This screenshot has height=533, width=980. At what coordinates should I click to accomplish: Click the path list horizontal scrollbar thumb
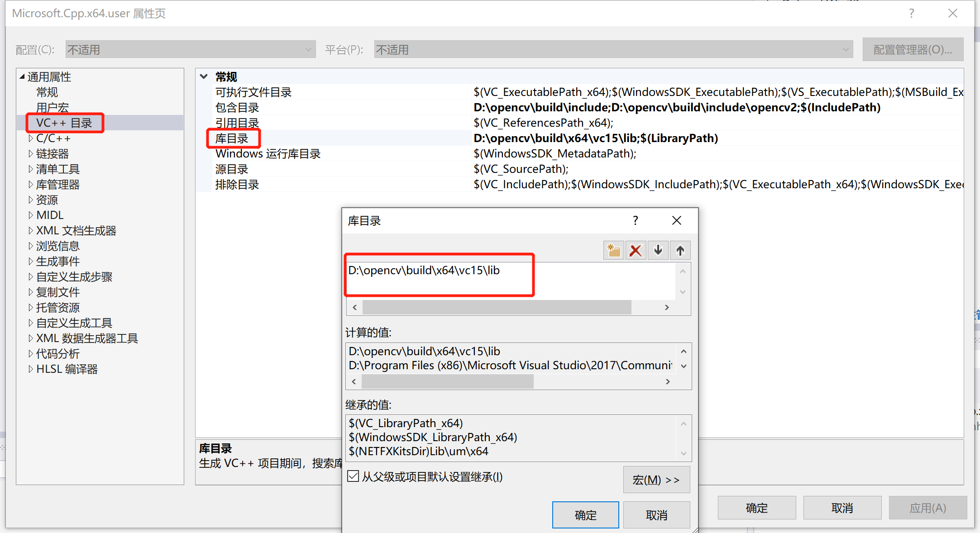coord(497,308)
